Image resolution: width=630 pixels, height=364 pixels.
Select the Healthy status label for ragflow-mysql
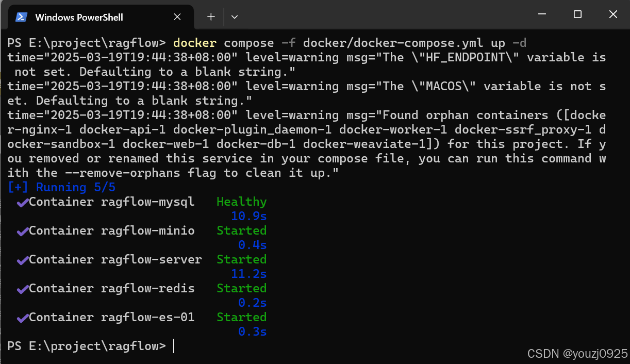click(x=241, y=202)
